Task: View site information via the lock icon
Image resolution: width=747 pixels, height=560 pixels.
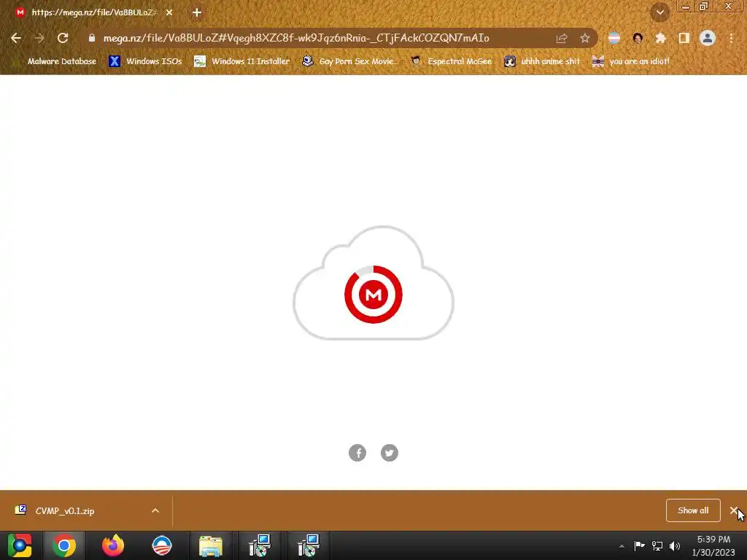Action: [92, 38]
